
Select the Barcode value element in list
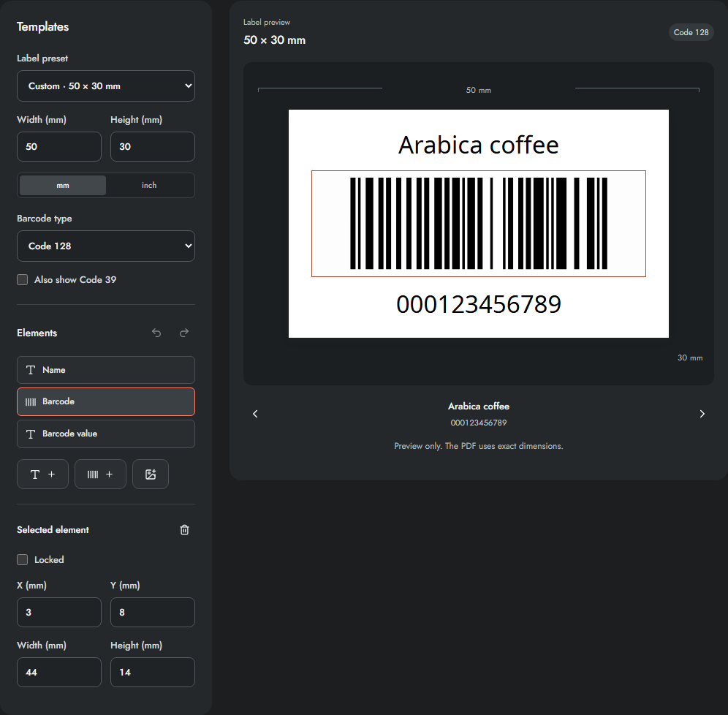point(106,434)
